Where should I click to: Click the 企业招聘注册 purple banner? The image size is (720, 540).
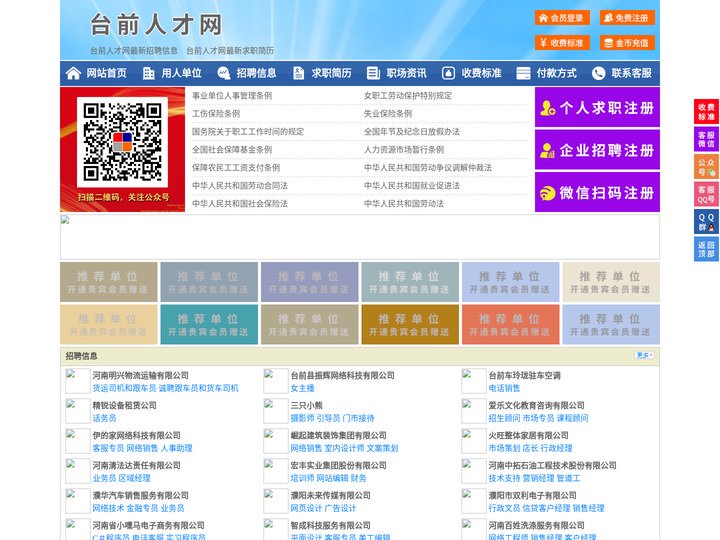(x=597, y=150)
